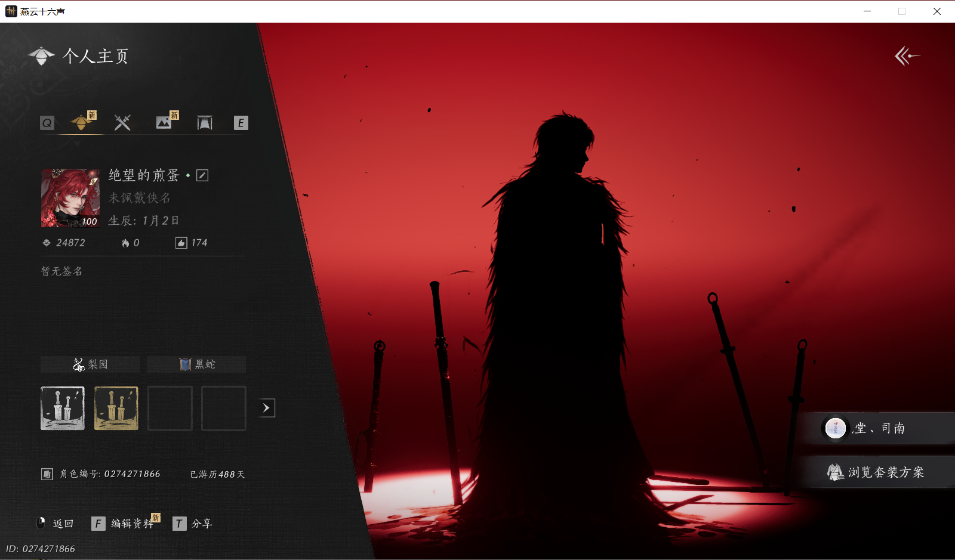Screen dimensions: 955x560
Task: Click the 暂无签名 signature text
Action: click(x=61, y=271)
